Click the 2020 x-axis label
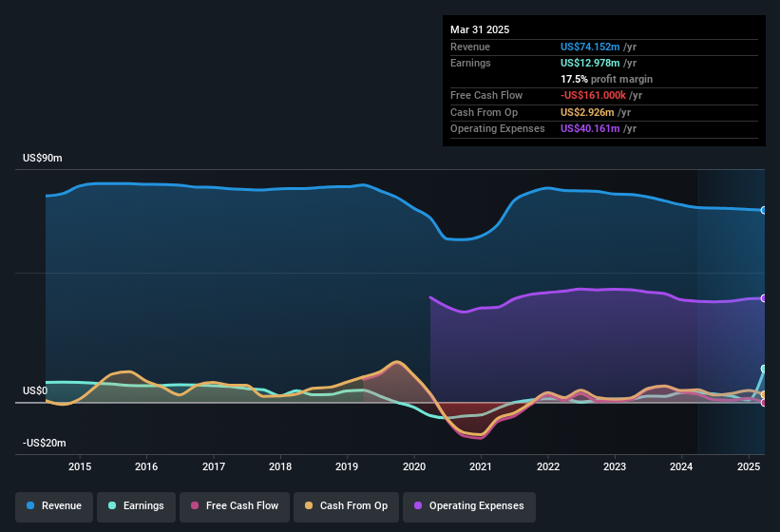 click(414, 466)
